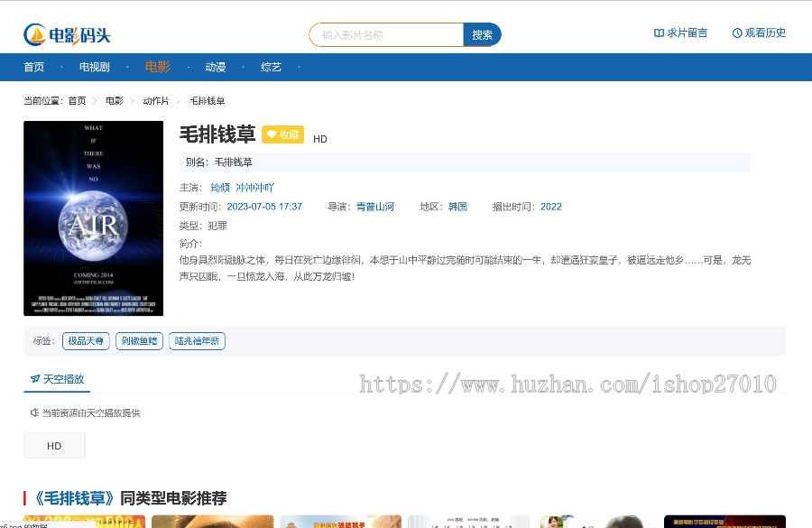Click the speaker icon beside 当前资源由天空播放提供
The image size is (812, 528).
[x=34, y=413]
